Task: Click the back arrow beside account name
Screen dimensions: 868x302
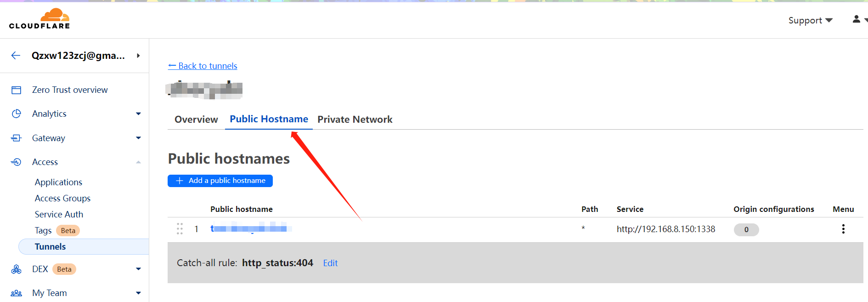Action: pyautogui.click(x=16, y=56)
